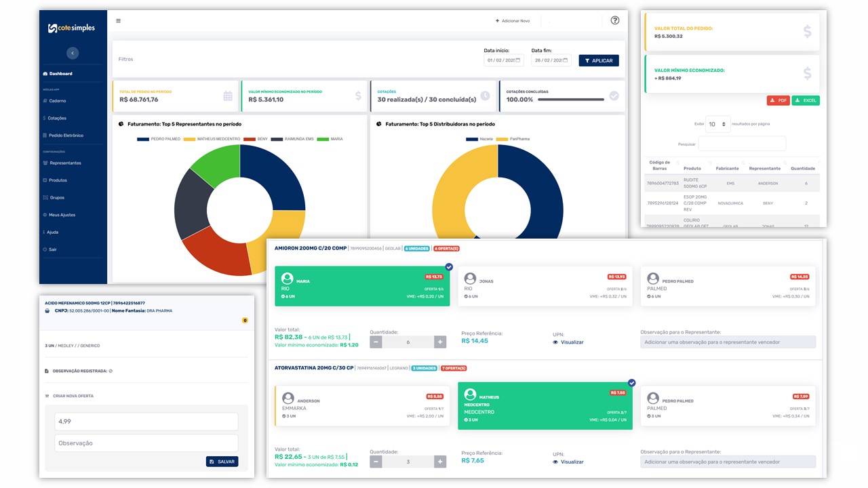Export the order as EXCEL
The image size is (868, 488).
pos(806,100)
